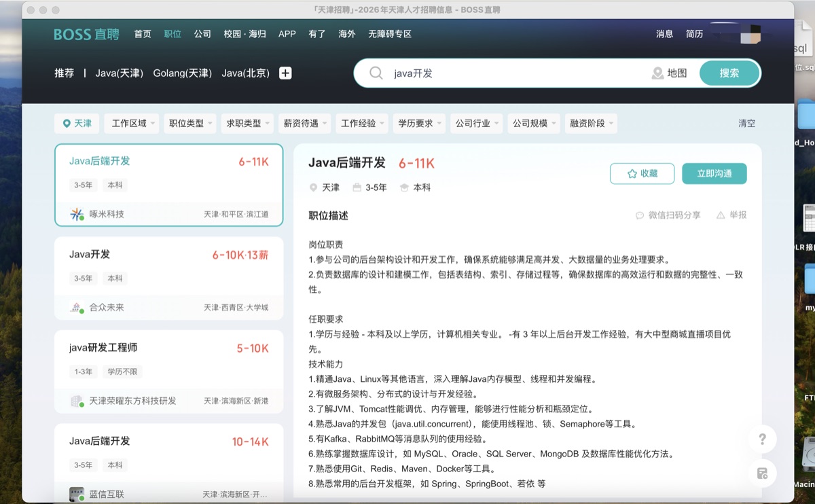This screenshot has width=815, height=504.
Task: Select the java研发工程师 5-10K job card
Action: [x=169, y=372]
